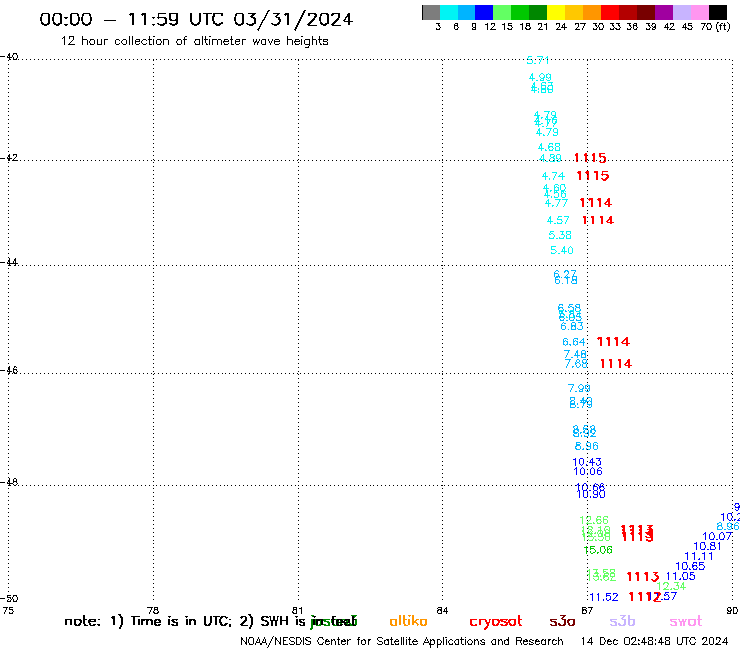Click the longitude axis label 78

(x=152, y=610)
